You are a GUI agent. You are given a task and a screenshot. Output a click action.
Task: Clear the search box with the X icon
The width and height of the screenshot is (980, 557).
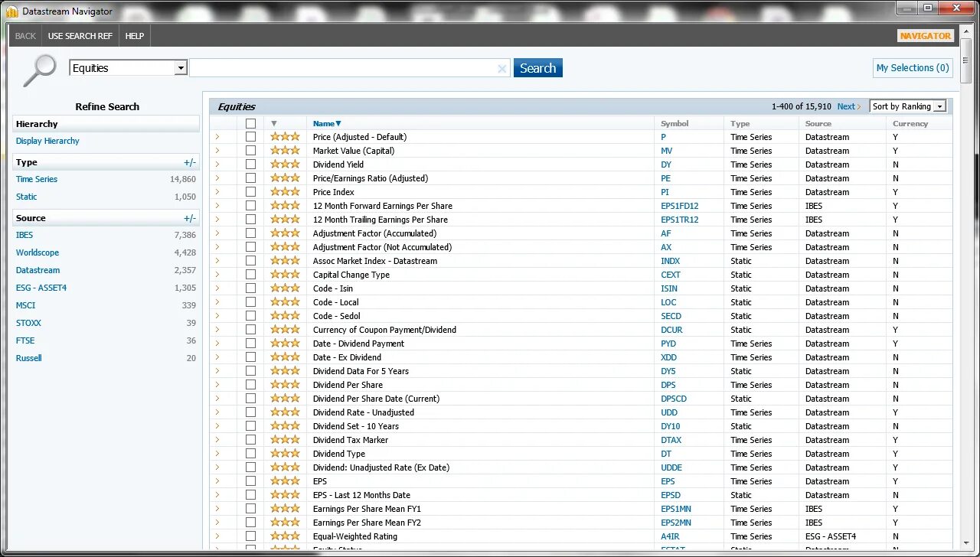[502, 69]
